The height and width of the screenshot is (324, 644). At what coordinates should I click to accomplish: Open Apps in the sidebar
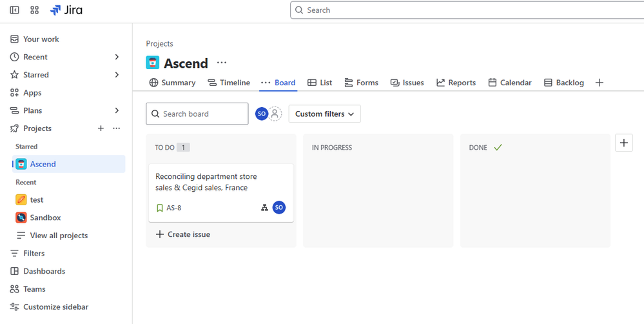pos(32,92)
